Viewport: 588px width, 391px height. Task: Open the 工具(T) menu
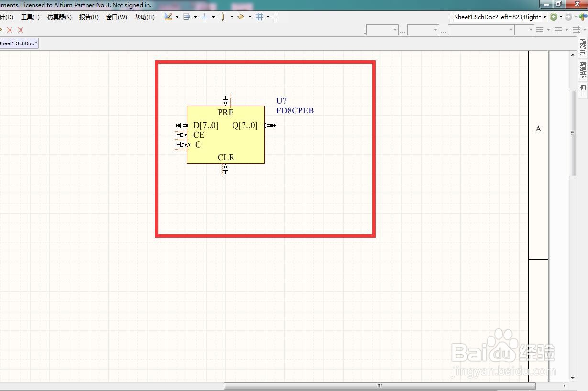pyautogui.click(x=30, y=17)
